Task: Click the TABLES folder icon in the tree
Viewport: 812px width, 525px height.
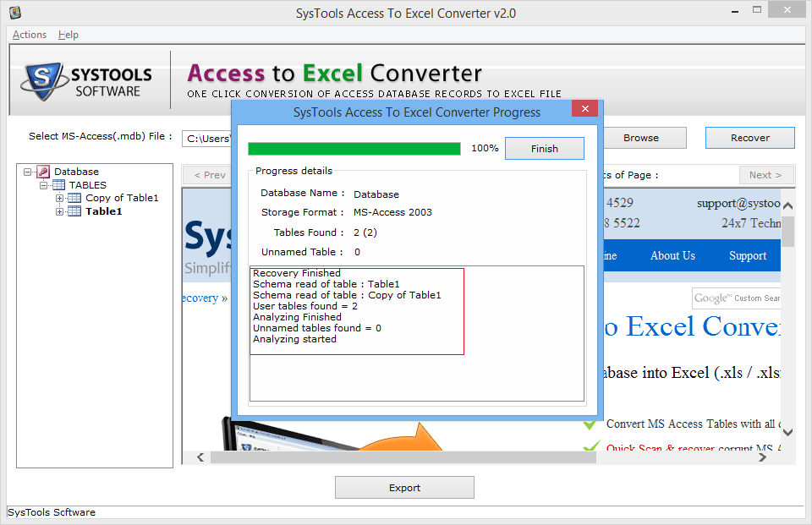Action: pyautogui.click(x=59, y=184)
